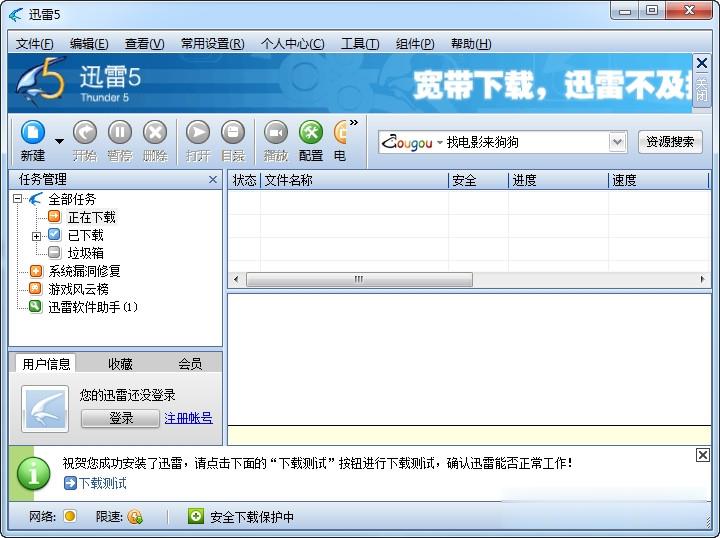
Task: Click the 限速 speed limit icon
Action: [135, 517]
